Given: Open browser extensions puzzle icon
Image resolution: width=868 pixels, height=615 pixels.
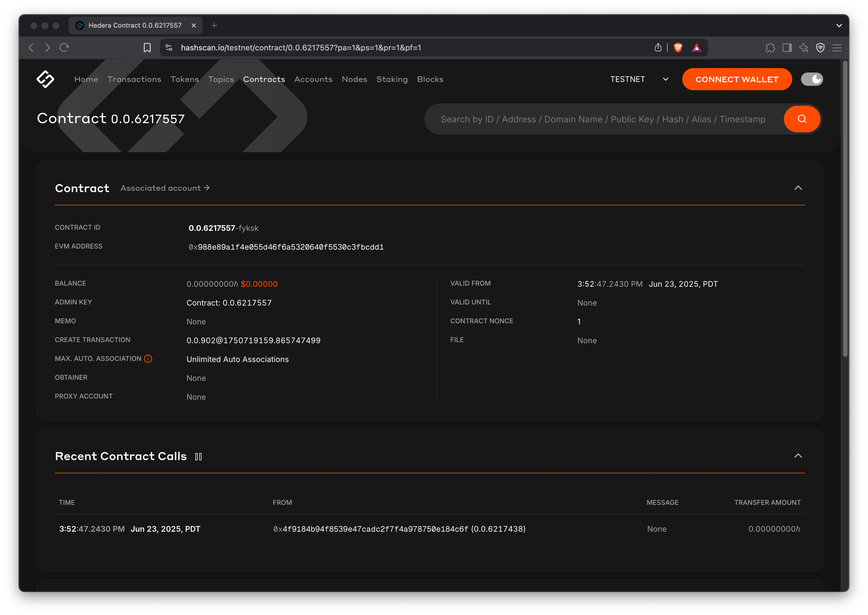Looking at the screenshot, I should [770, 48].
